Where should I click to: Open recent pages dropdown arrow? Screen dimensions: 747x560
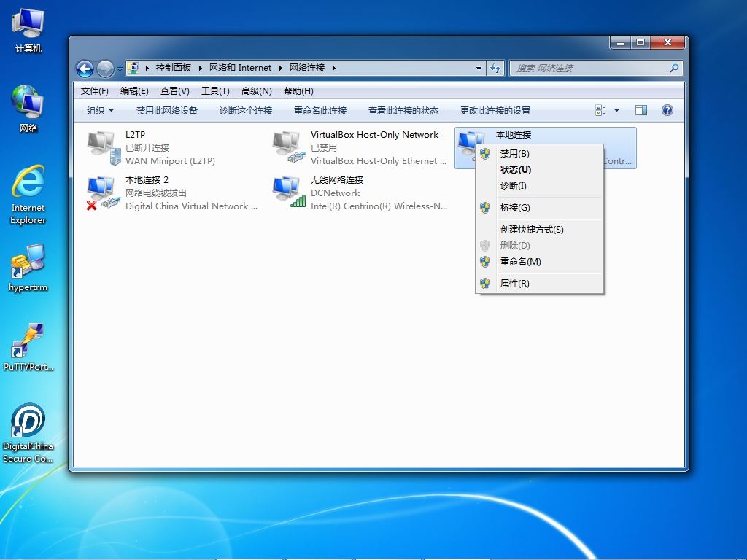(x=120, y=69)
